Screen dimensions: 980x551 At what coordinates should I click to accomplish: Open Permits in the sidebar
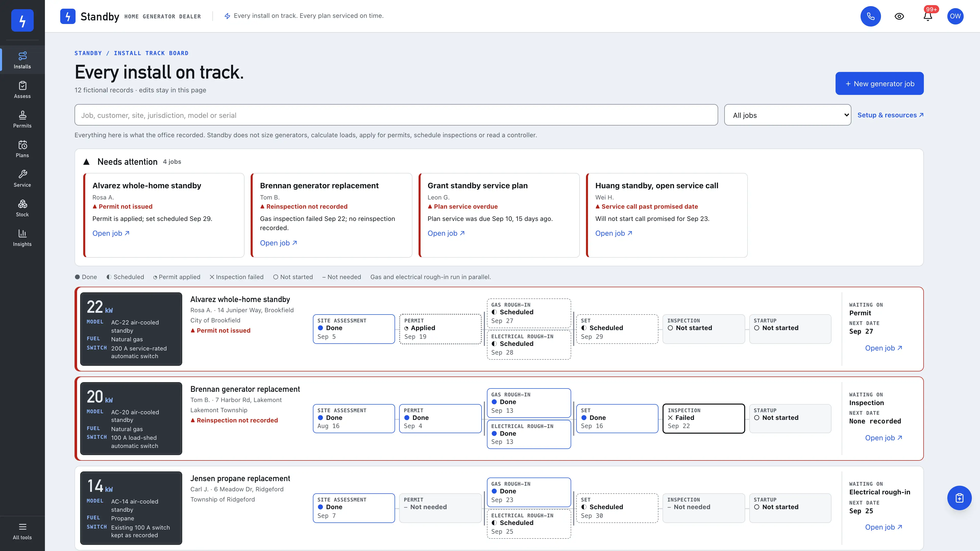pos(22,119)
